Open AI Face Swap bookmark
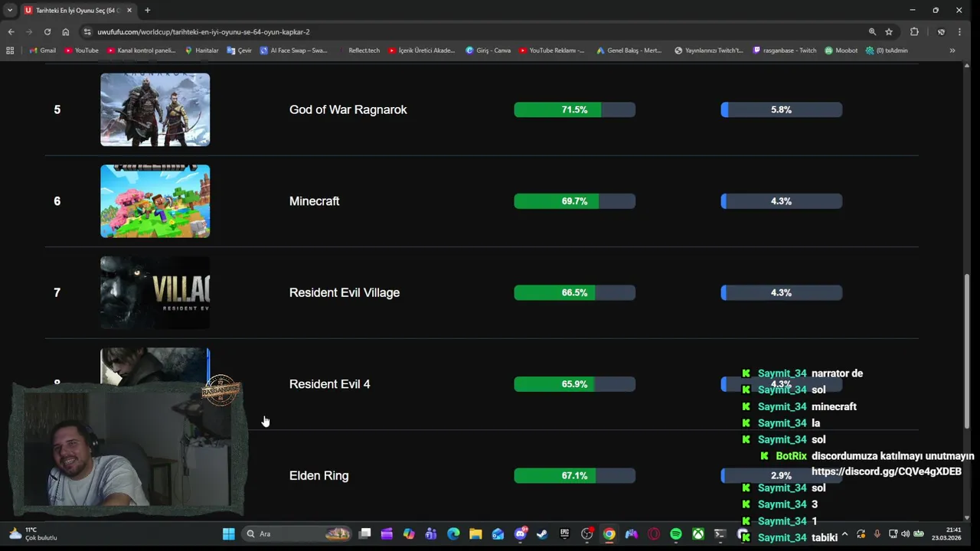This screenshot has width=980, height=551. click(x=294, y=51)
